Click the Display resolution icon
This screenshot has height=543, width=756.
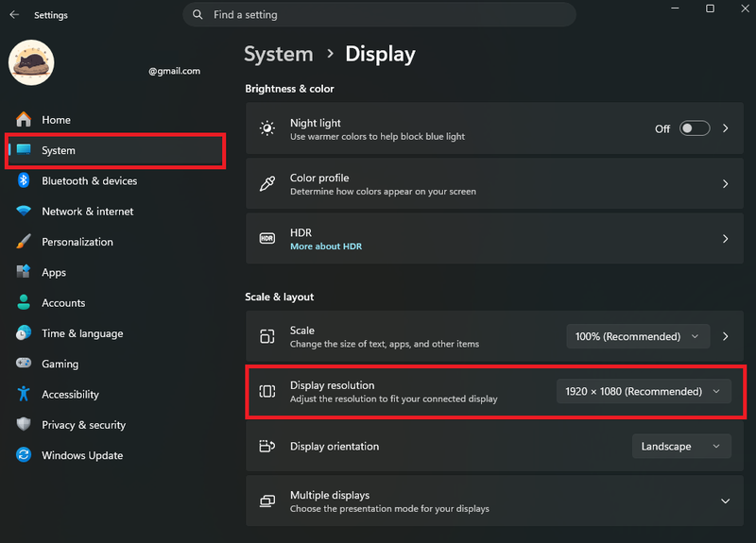[267, 391]
